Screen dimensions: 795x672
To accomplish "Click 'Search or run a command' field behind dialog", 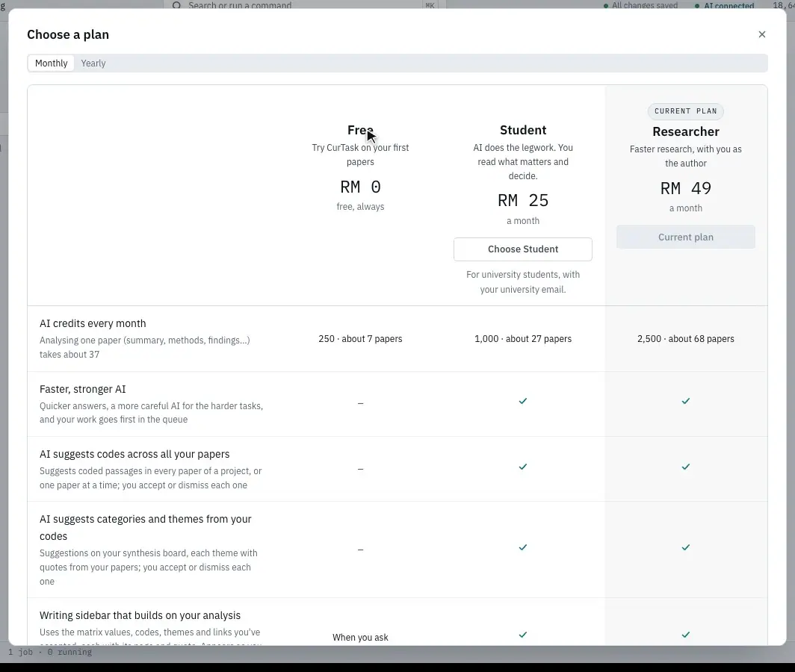I will (x=304, y=4).
